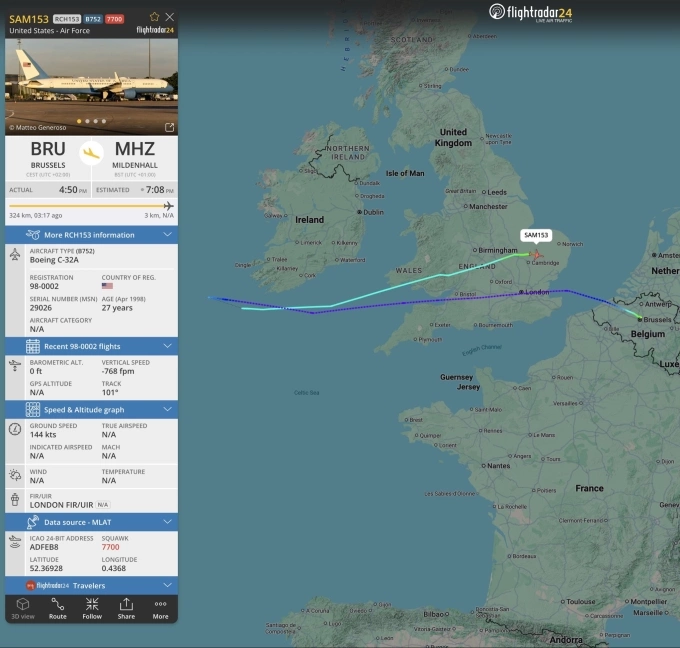Close the SAM153 flight details panel
This screenshot has width=680, height=648.
click(x=170, y=17)
